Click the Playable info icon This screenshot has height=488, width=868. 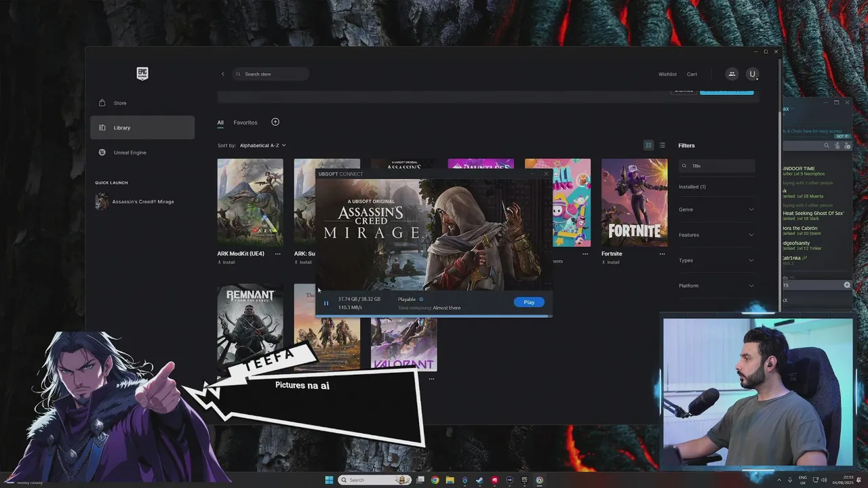click(421, 299)
